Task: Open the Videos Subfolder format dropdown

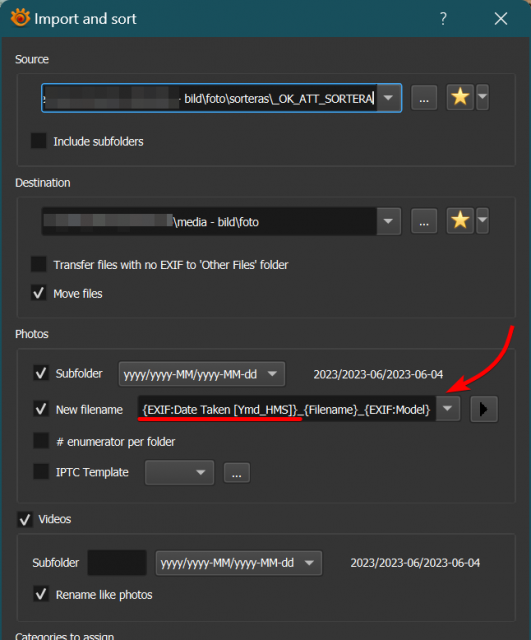Action: [238, 563]
